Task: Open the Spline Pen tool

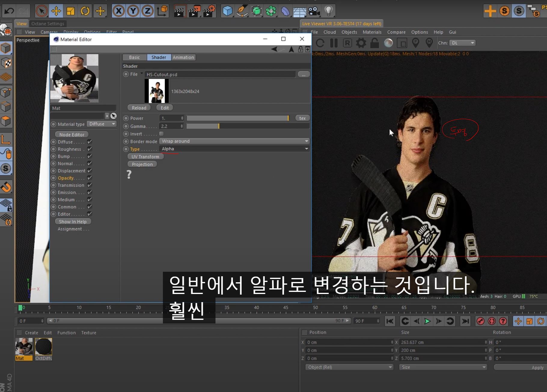Action: pos(242,11)
